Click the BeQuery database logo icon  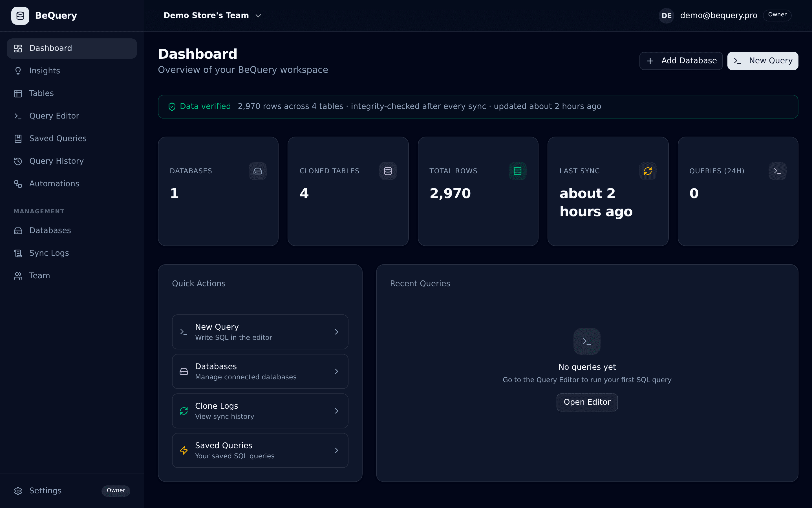pos(20,16)
